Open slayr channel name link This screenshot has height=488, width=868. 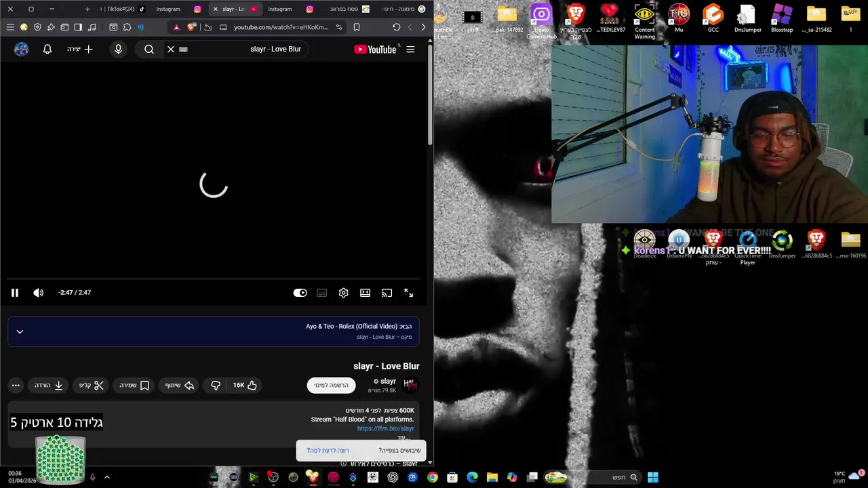(388, 381)
